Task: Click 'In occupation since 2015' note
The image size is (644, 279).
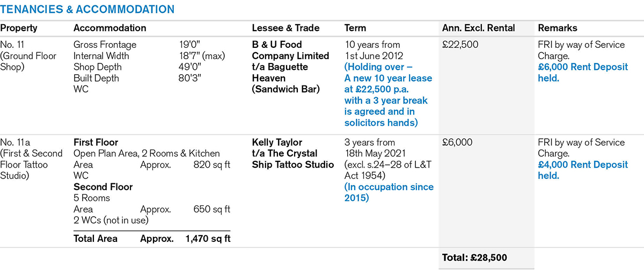Action: [x=389, y=192]
